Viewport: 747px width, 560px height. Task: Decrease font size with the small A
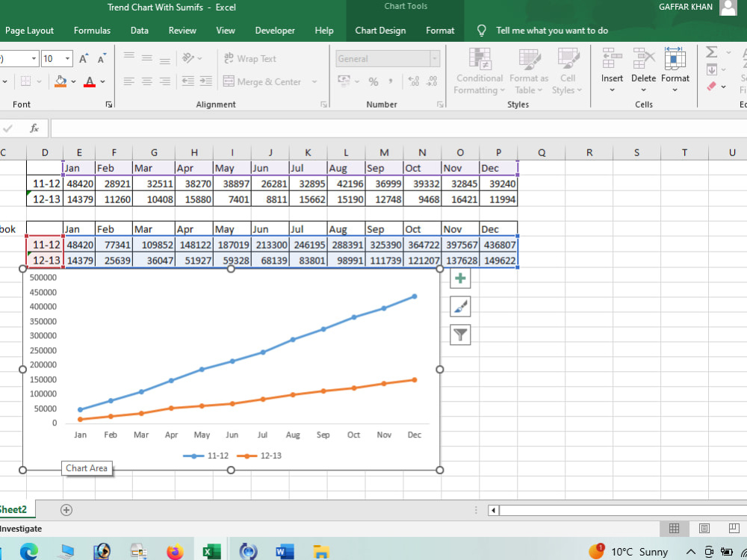(102, 58)
